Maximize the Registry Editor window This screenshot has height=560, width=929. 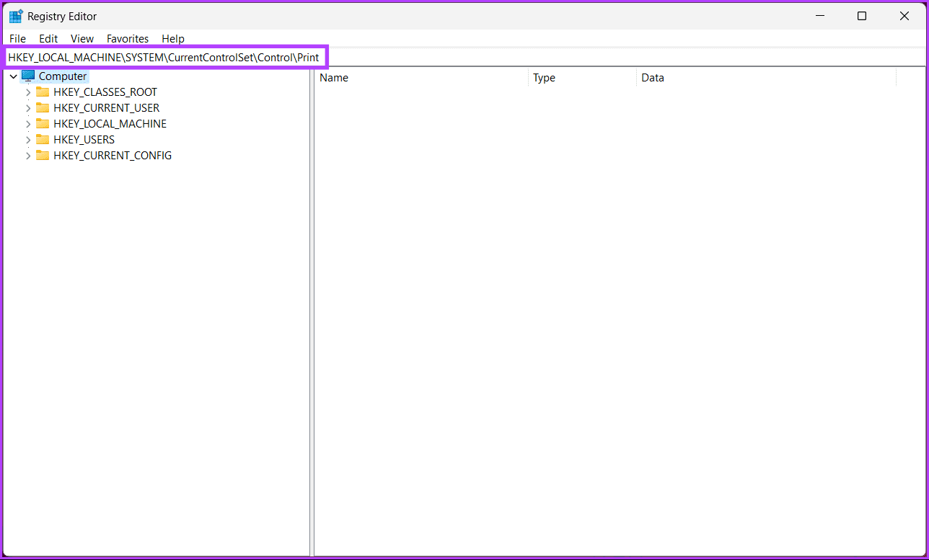coord(861,16)
